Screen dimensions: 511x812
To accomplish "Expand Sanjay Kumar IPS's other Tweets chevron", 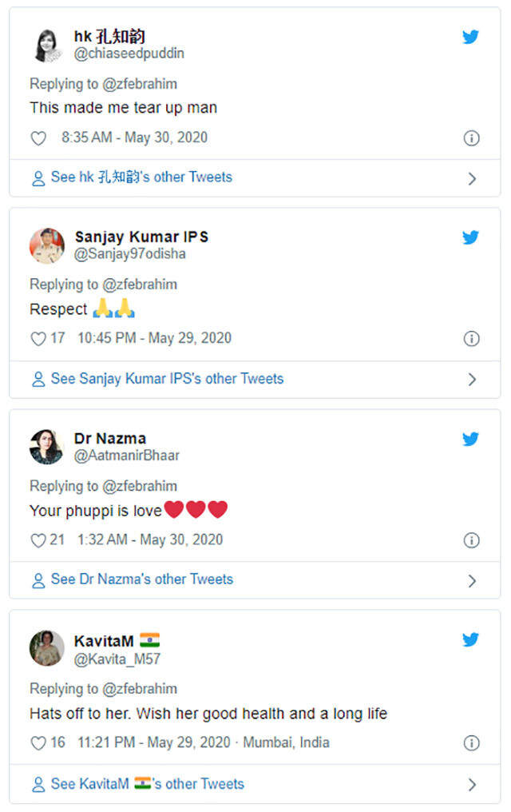I will [x=472, y=379].
